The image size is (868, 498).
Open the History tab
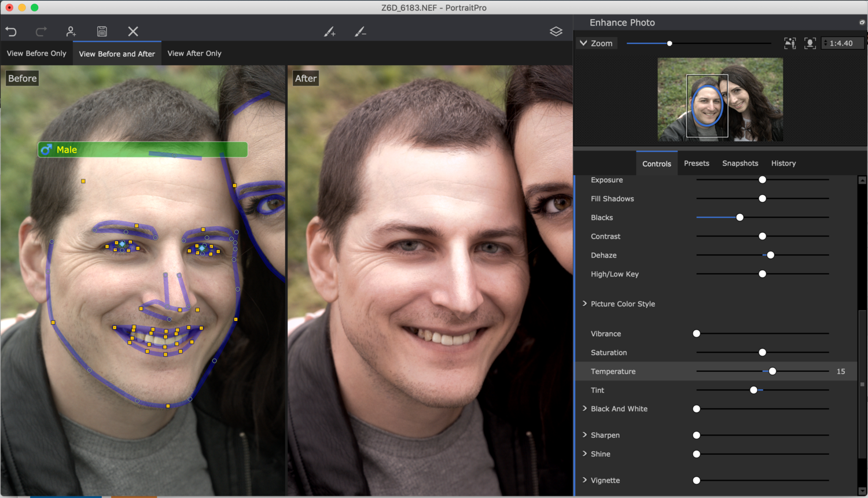pyautogui.click(x=783, y=164)
